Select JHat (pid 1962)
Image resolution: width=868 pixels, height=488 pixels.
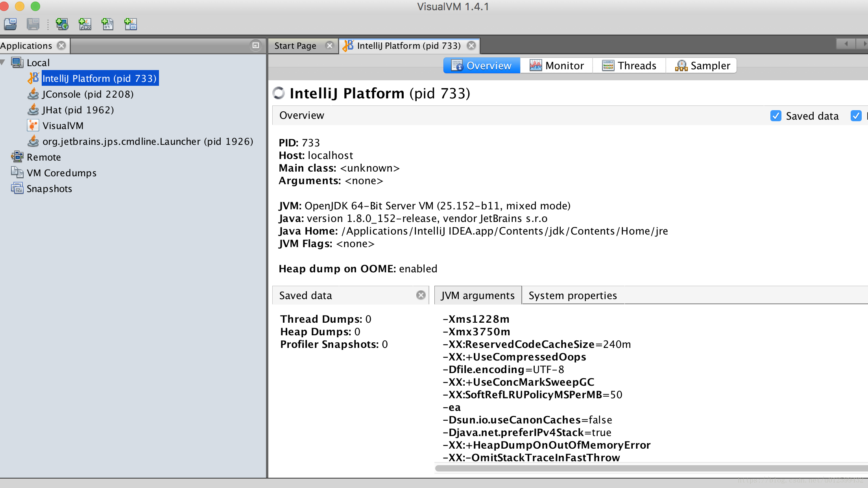click(x=78, y=110)
